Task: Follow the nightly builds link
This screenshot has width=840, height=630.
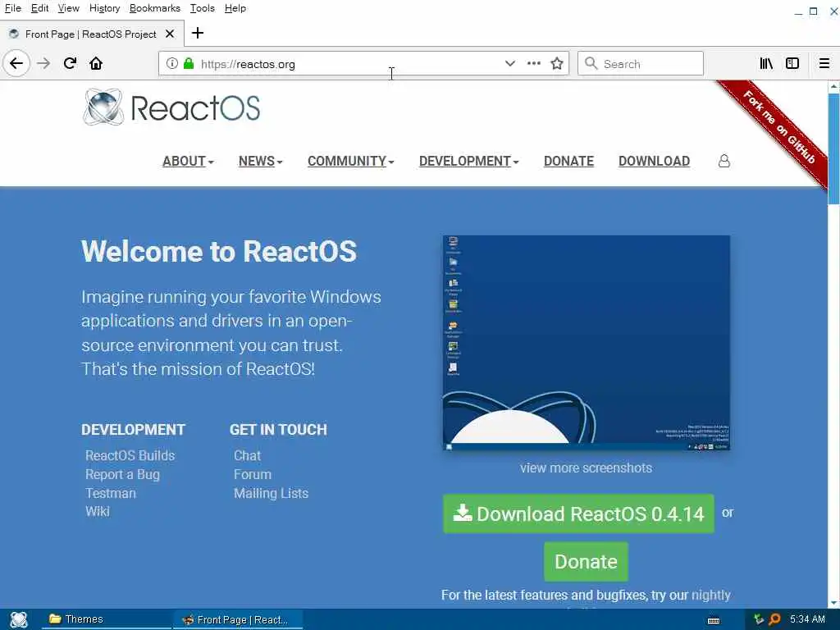Action: point(711,596)
